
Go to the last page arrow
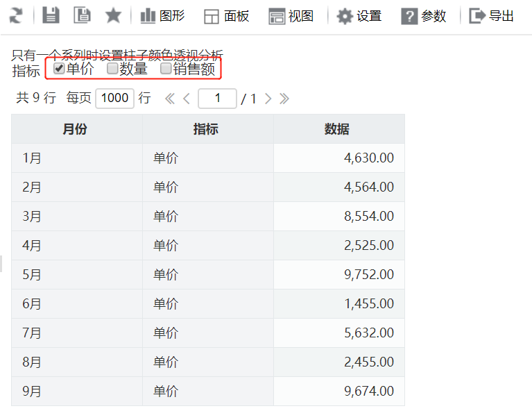click(x=284, y=99)
